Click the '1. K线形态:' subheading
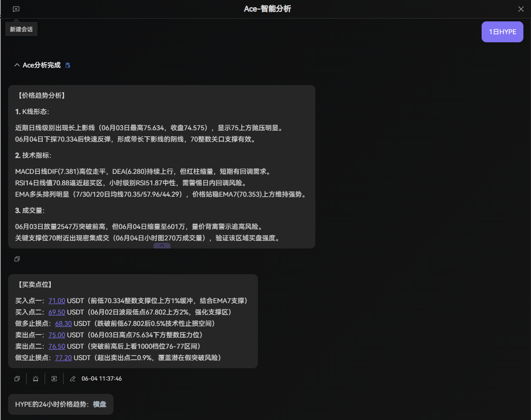 coord(32,112)
